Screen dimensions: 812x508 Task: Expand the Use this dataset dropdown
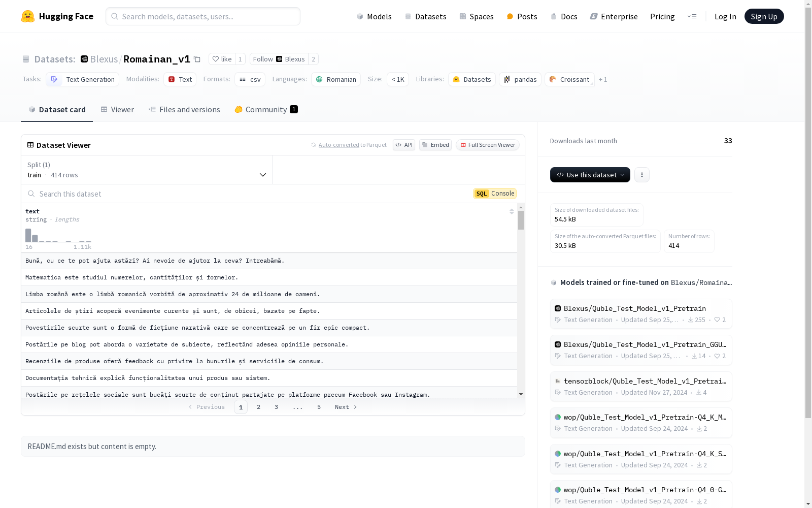590,175
